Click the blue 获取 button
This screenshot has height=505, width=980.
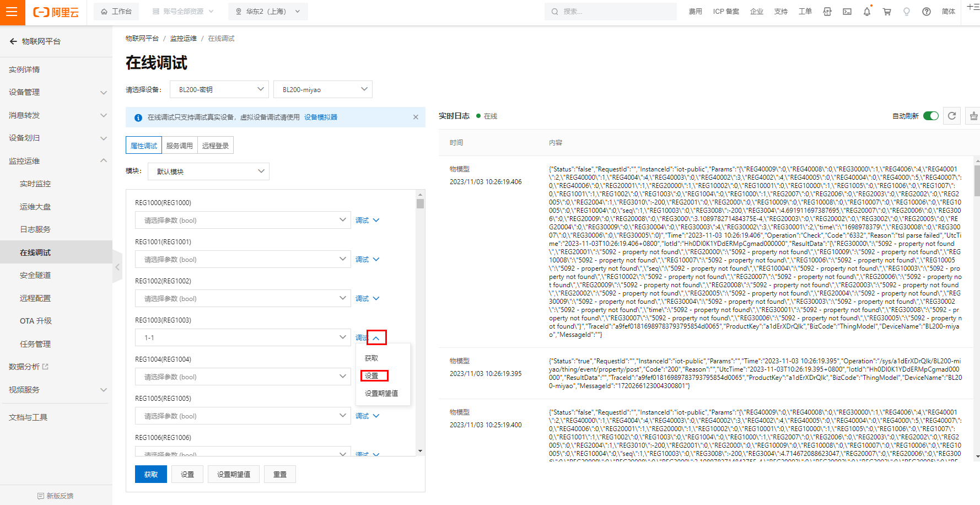click(151, 474)
